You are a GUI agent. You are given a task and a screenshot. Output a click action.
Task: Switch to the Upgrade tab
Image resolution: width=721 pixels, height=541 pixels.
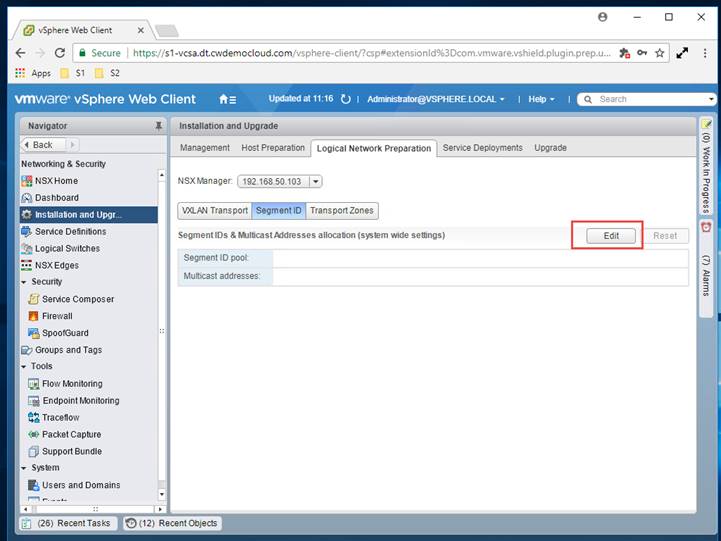coord(550,148)
